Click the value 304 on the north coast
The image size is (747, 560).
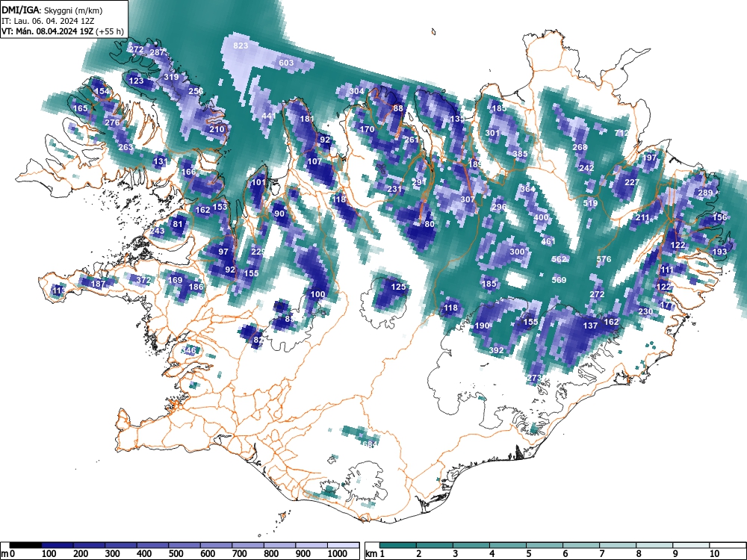pos(356,91)
